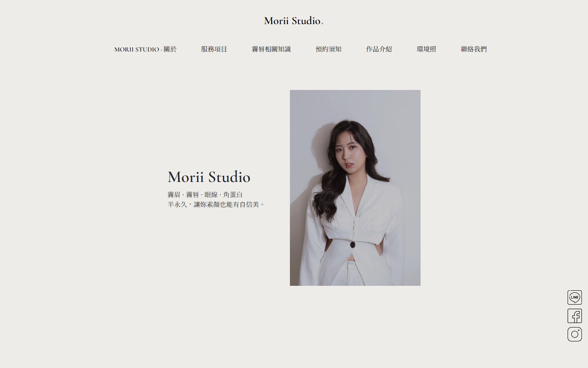Click the word Morii in hero heading
Viewport: 588px width, 368px height.
click(185, 177)
